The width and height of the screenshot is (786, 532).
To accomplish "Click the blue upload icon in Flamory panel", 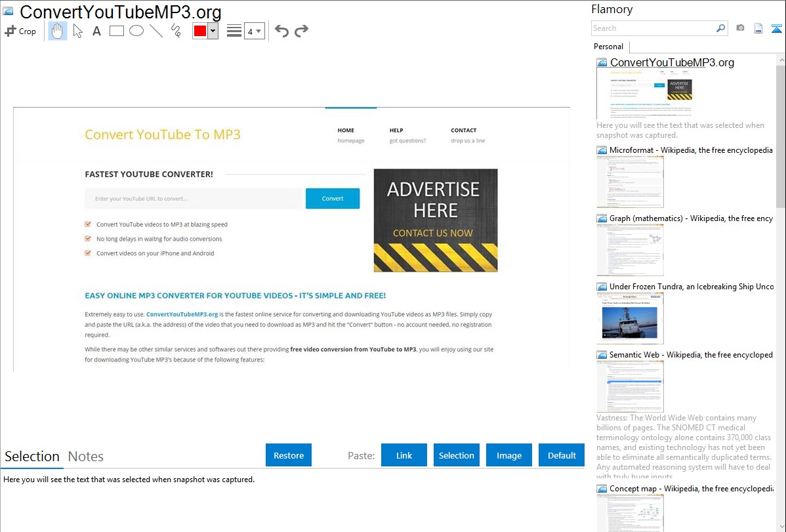I will (x=776, y=28).
